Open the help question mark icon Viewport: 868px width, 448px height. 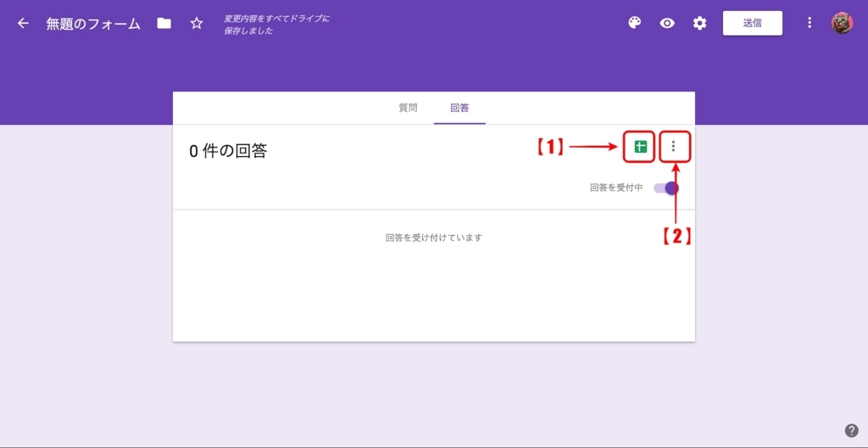[851, 431]
